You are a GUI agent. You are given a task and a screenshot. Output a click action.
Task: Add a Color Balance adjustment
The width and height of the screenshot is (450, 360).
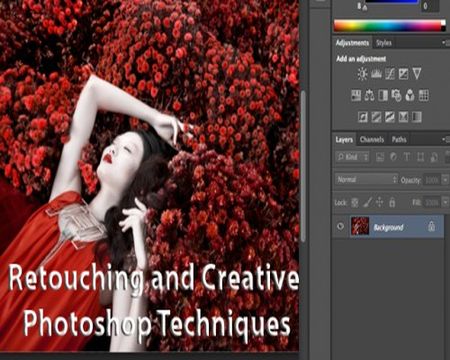[x=369, y=95]
